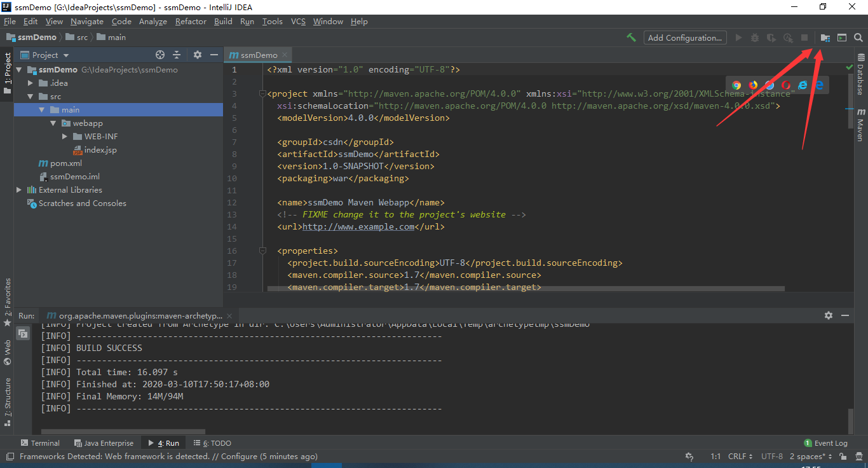Collapse the ssmDemo root tree node

(19, 70)
